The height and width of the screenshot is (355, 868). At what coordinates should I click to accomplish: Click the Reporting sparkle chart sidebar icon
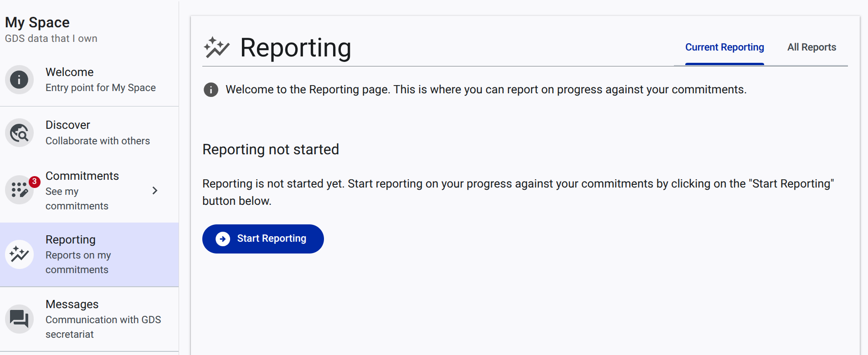click(19, 254)
